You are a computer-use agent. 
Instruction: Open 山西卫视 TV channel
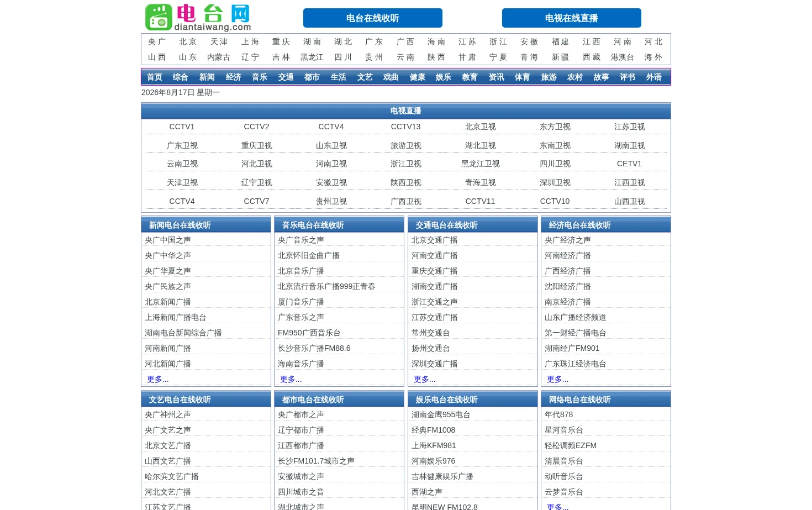pos(630,201)
